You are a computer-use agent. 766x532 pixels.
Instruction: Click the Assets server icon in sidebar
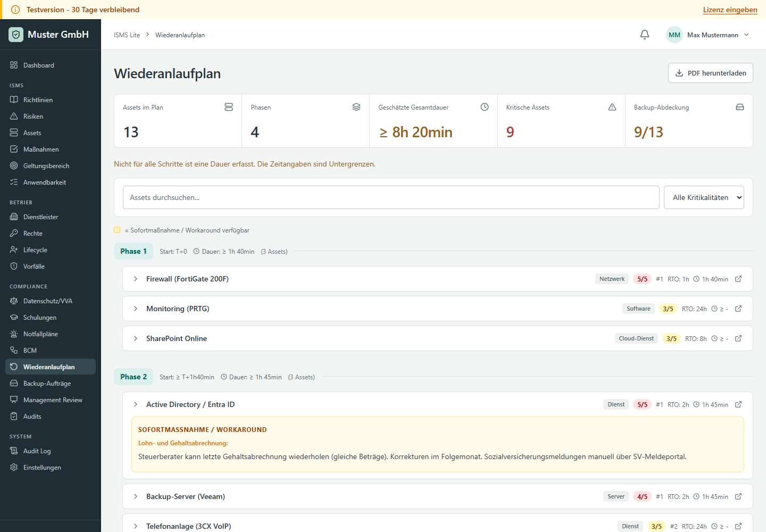coord(14,132)
